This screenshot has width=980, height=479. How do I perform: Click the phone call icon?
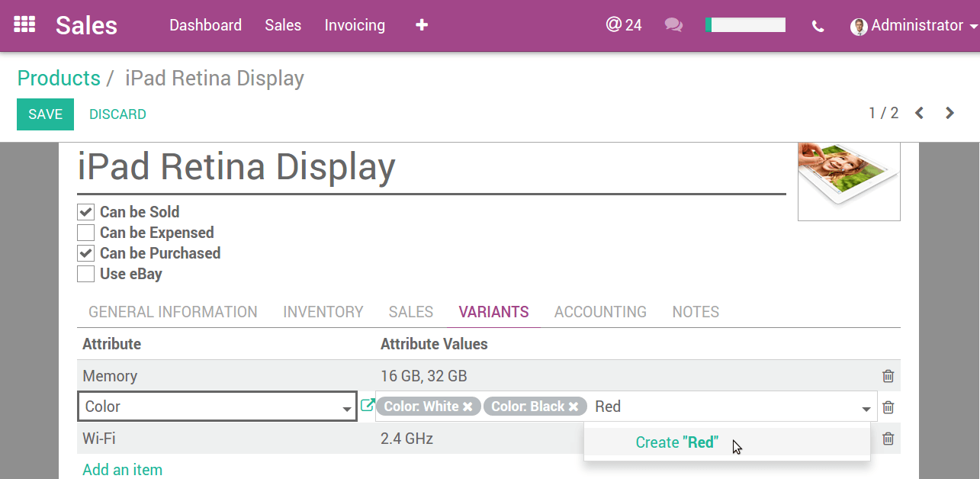tap(818, 25)
